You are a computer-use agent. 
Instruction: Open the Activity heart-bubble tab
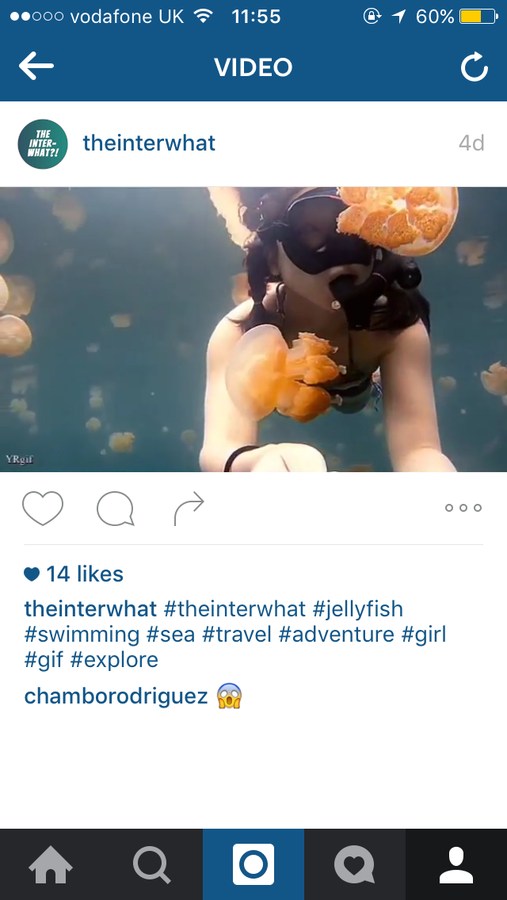coord(355,864)
